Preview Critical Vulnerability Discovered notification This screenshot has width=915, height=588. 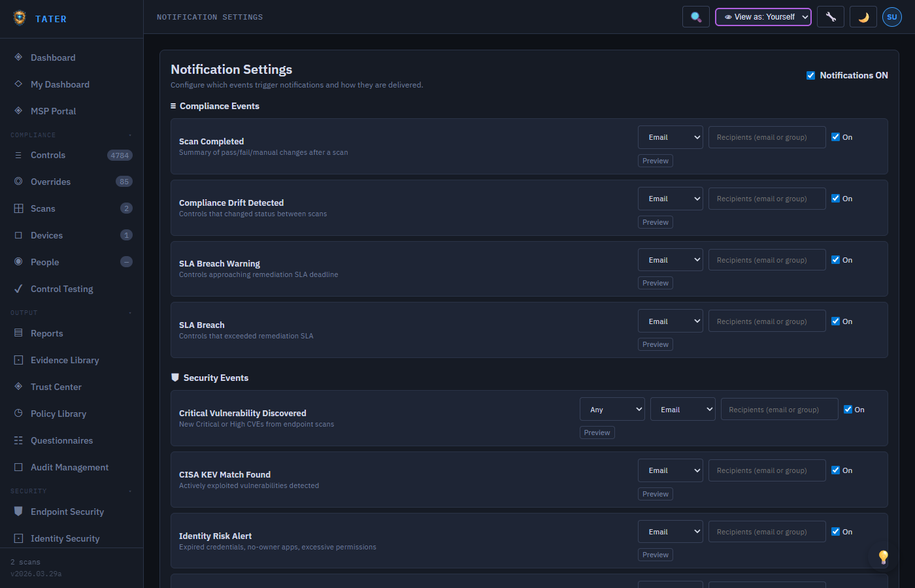[597, 433]
